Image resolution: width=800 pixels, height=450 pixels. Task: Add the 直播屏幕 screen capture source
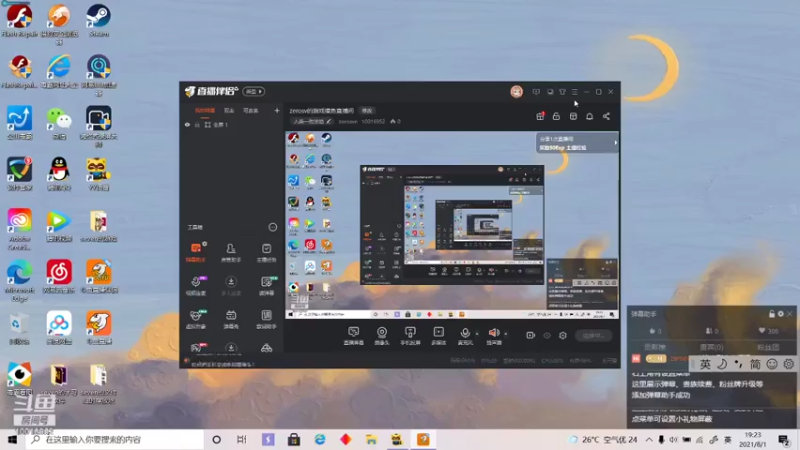click(353, 335)
